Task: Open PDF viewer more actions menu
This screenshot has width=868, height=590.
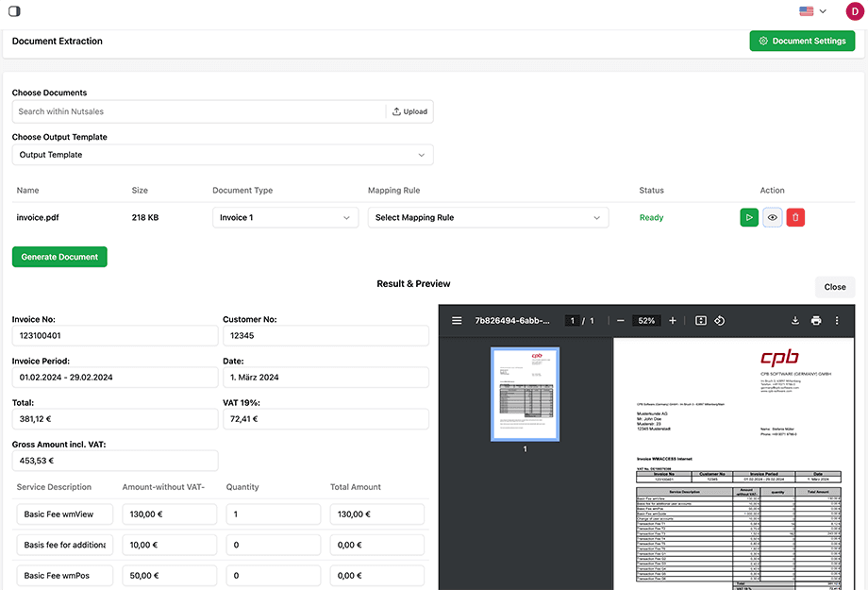Action: pyautogui.click(x=837, y=321)
